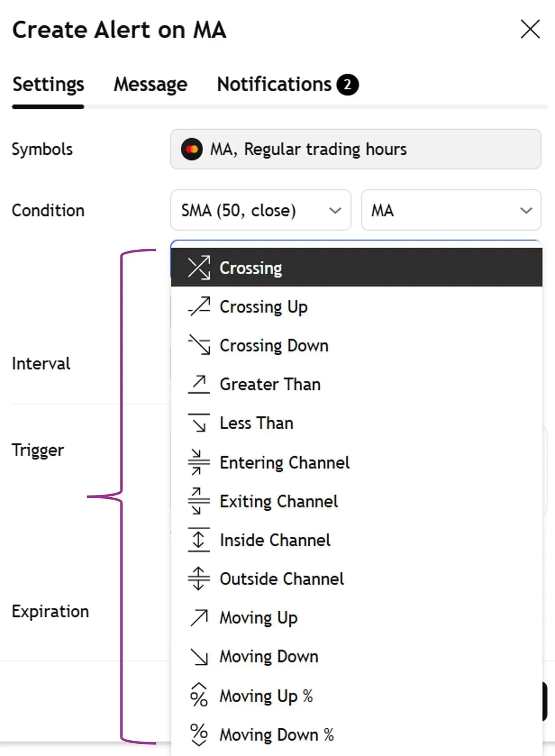The image size is (555, 756).
Task: Click chevron arrow of SMA dropdown
Action: point(335,211)
